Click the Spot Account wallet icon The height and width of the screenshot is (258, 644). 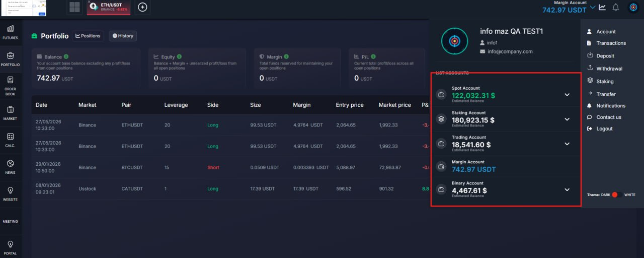click(x=441, y=94)
